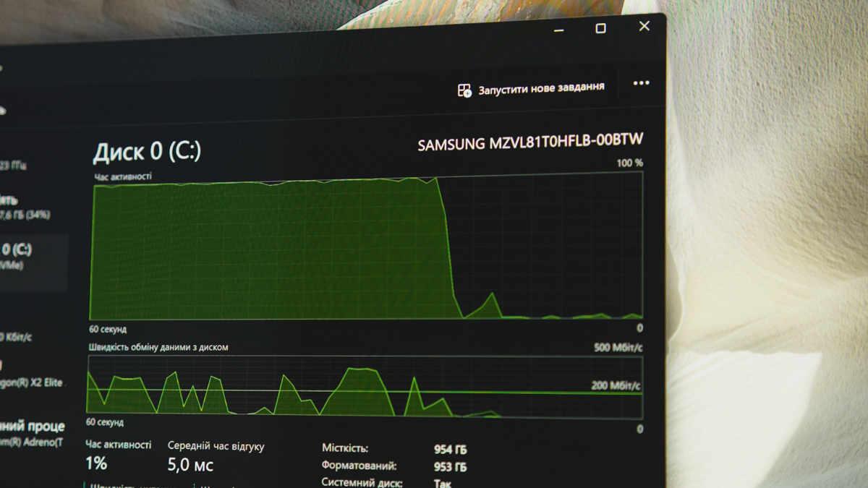This screenshot has height=488, width=868.
Task: Click the 1% activity time value
Action: pyautogui.click(x=96, y=463)
